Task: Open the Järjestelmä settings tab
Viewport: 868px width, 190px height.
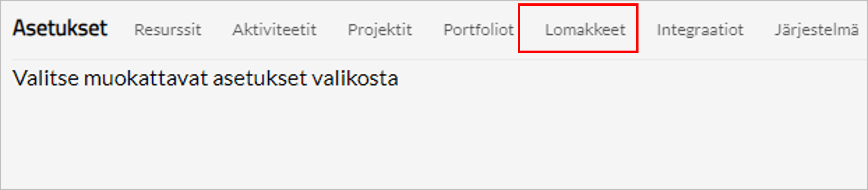Action: (816, 30)
